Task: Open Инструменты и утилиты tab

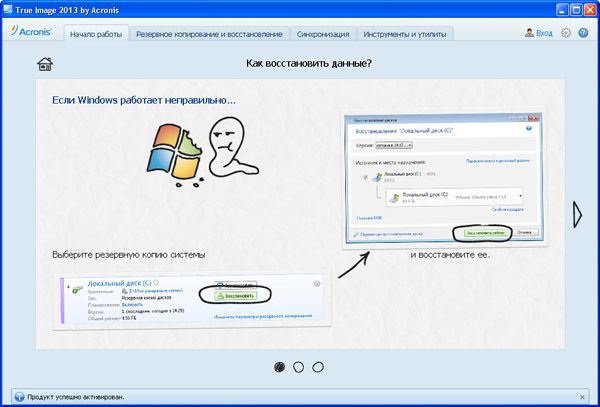Action: (x=405, y=34)
